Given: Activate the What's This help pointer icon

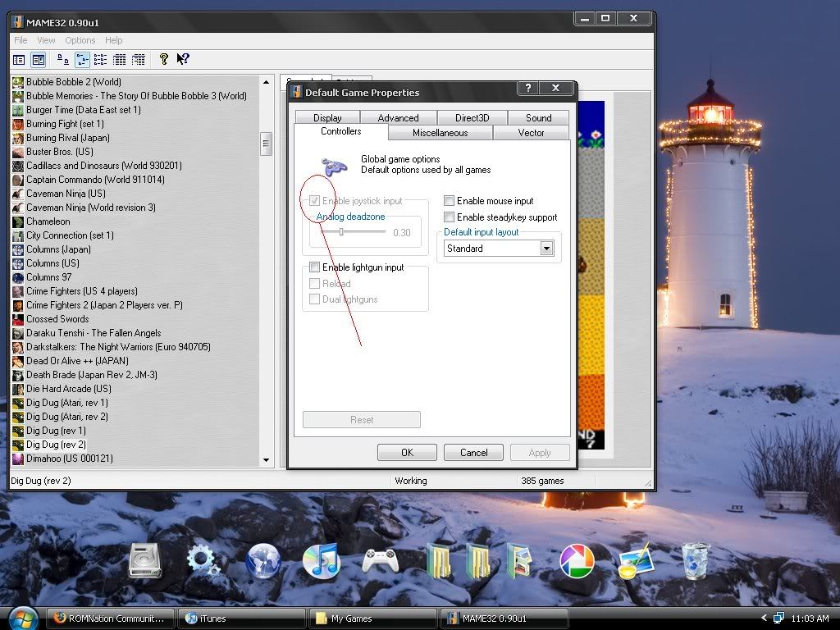Looking at the screenshot, I should tap(183, 59).
